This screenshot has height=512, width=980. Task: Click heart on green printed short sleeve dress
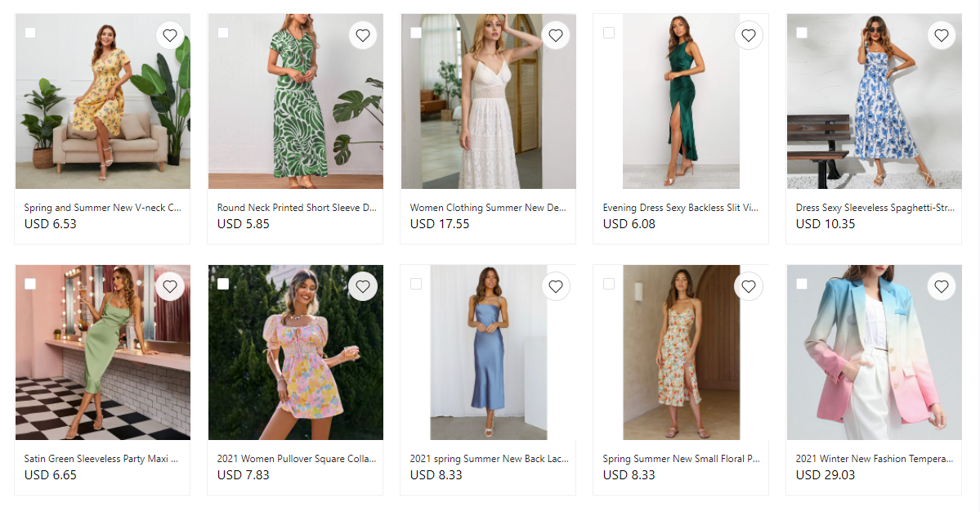pyautogui.click(x=363, y=35)
